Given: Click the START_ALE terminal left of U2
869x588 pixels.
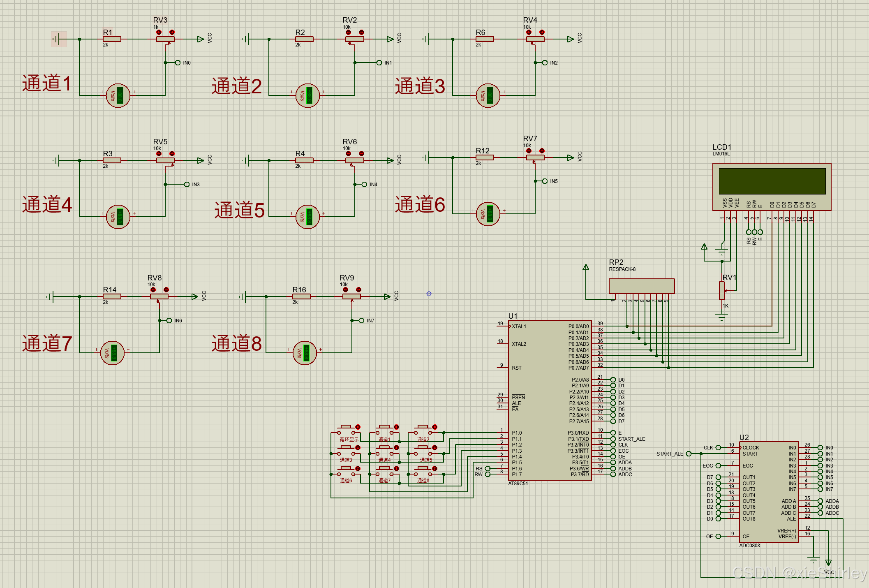Looking at the screenshot, I should [x=689, y=454].
